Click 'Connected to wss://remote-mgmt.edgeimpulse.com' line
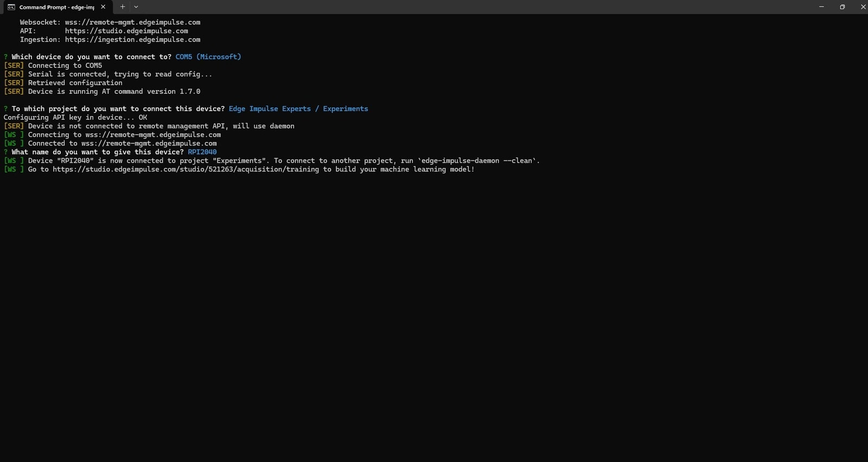This screenshot has height=462, width=868. coord(110,144)
